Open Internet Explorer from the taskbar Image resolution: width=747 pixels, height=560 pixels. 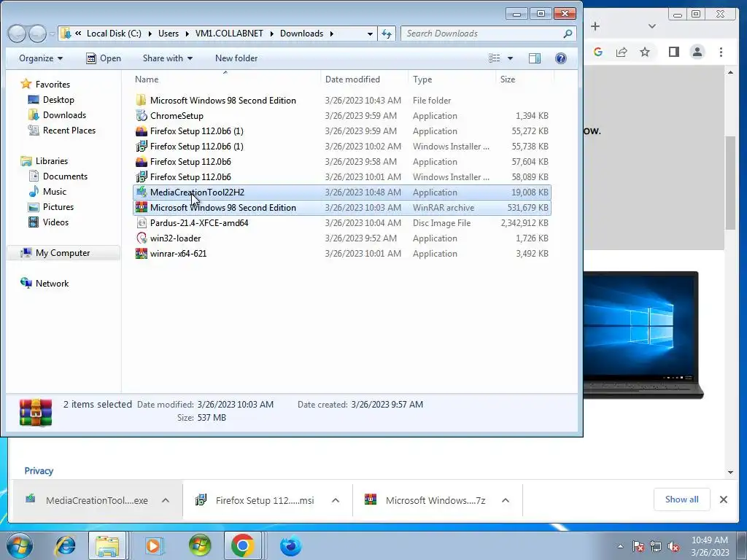[x=65, y=545]
